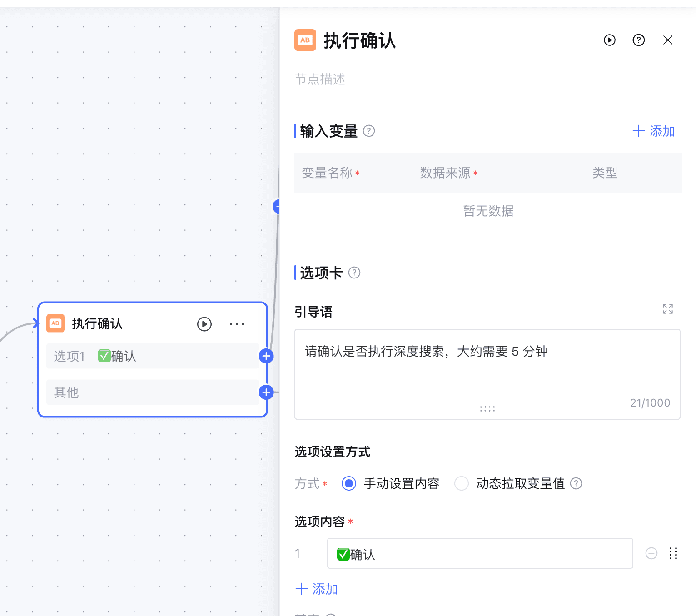Viewport: 696px width, 616px height.
Task: Expand the 引导语 editor to fullscreen
Action: pyautogui.click(x=667, y=309)
